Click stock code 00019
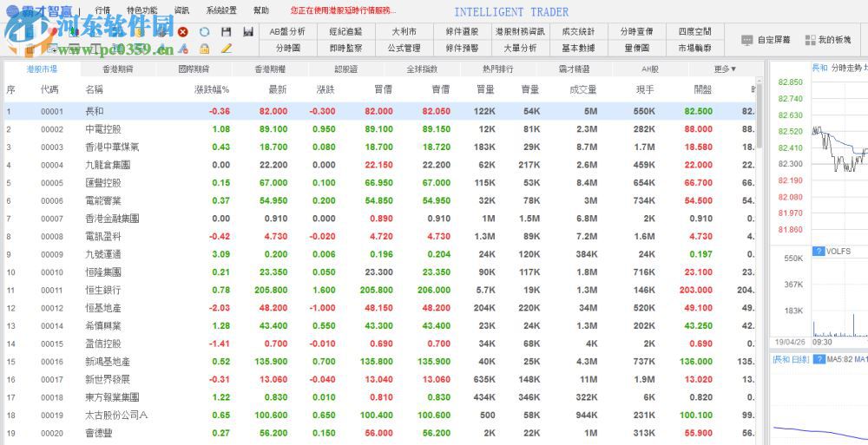The image size is (868, 445). click(52, 416)
